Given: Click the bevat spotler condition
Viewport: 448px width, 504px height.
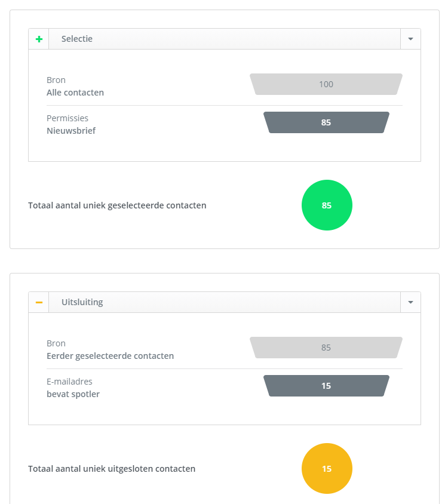Looking at the screenshot, I should click(x=73, y=394).
